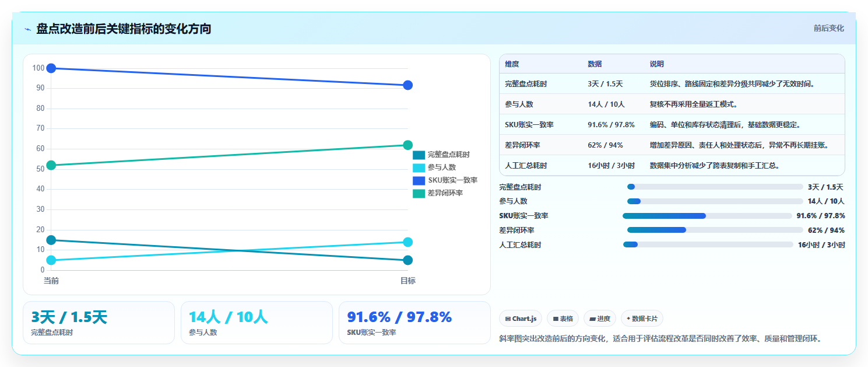Click the 完整盘点耗时 progress bar
The image size is (868, 367).
[715, 187]
